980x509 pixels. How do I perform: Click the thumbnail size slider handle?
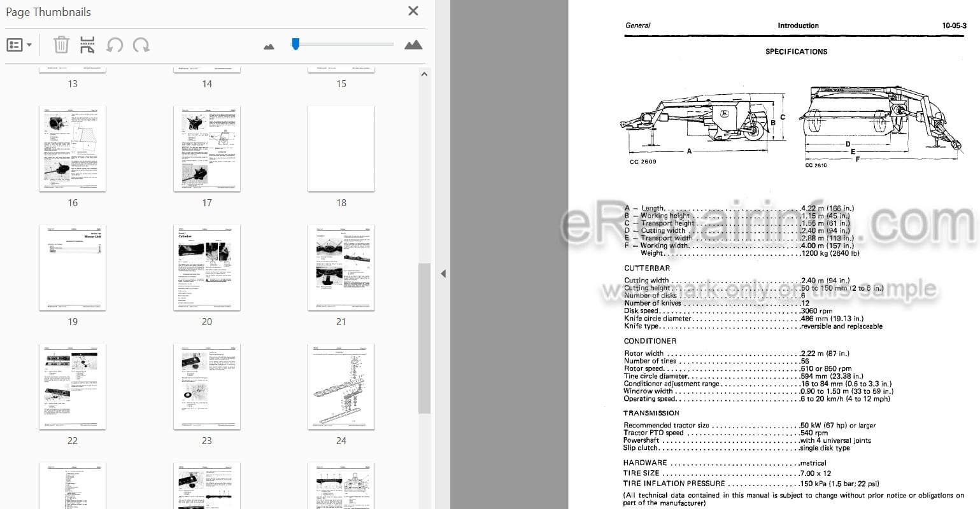pos(295,44)
